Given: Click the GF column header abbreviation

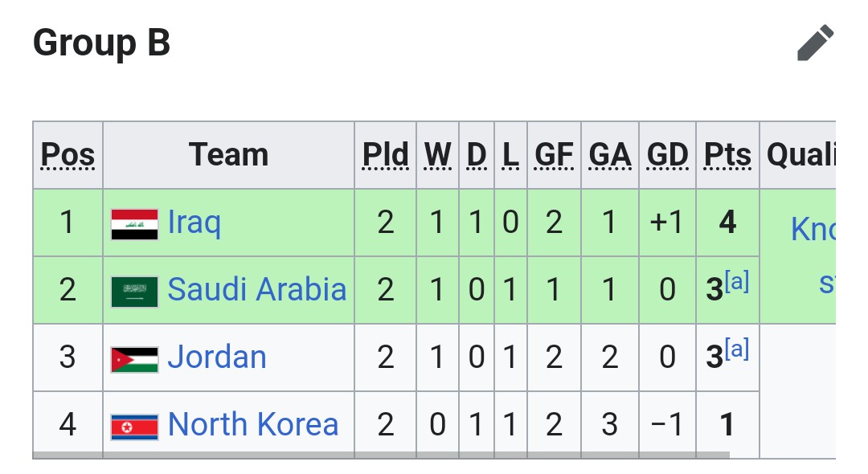Looking at the screenshot, I should click(554, 154).
